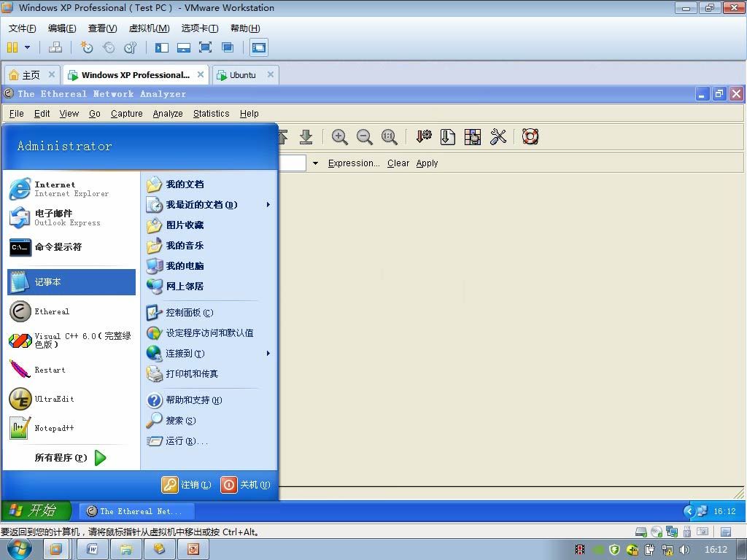
Task: Expand the Ethereal filter dropdown arrow
Action: coord(315,163)
